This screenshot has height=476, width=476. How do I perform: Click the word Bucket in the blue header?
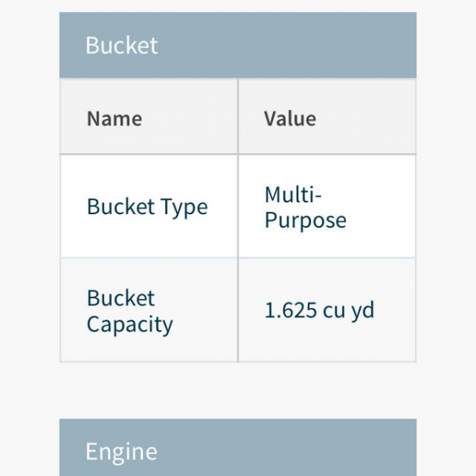(121, 45)
